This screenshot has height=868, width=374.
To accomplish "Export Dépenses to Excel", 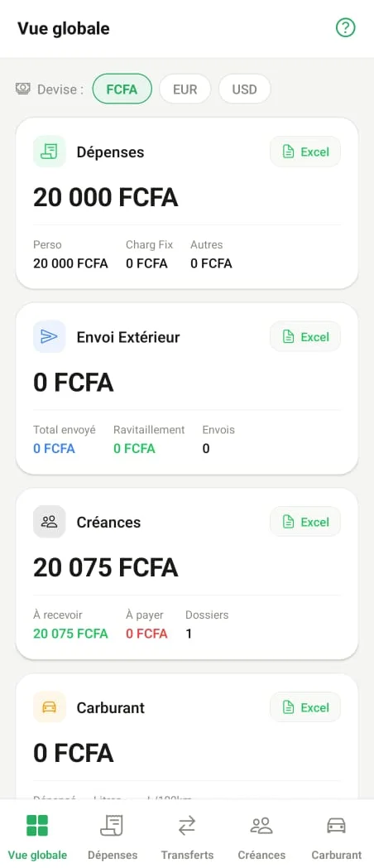I will 305,152.
